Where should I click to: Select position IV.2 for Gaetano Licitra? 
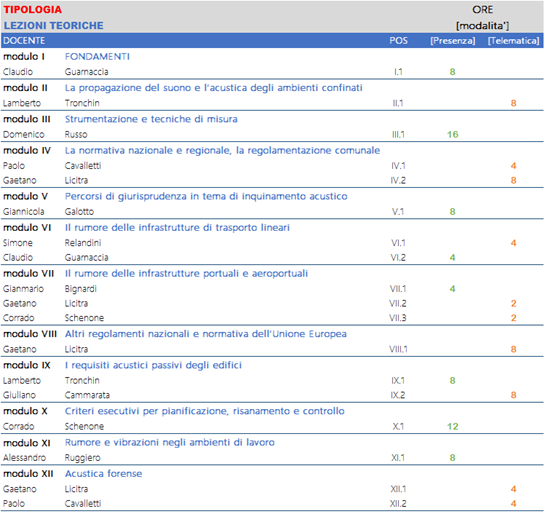coord(398,180)
